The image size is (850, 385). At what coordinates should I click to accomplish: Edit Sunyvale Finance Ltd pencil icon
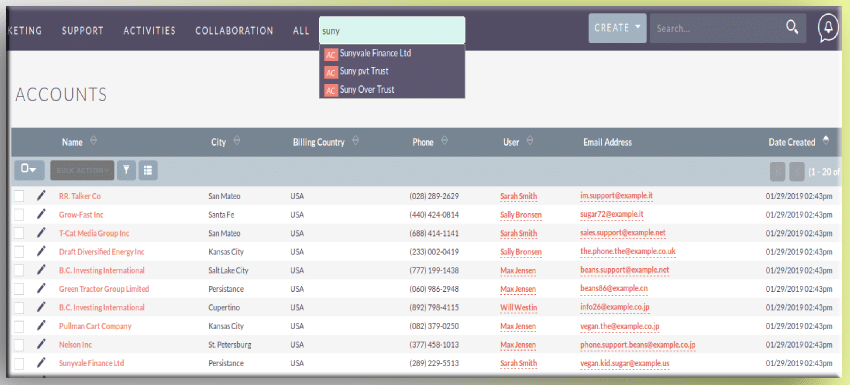(41, 362)
